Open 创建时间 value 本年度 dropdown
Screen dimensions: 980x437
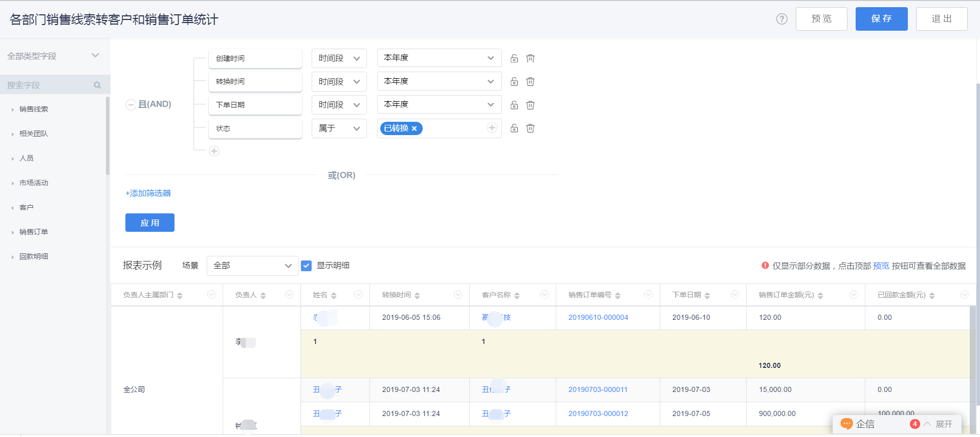[439, 58]
